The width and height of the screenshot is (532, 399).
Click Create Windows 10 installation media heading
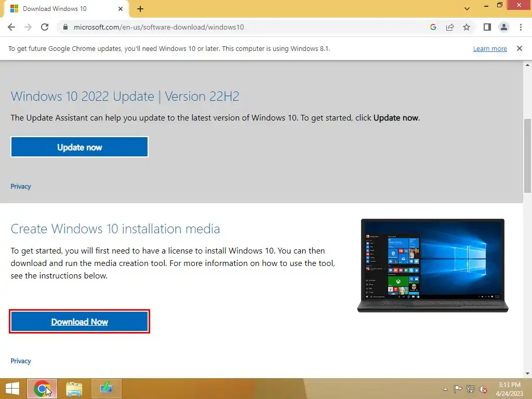click(115, 229)
